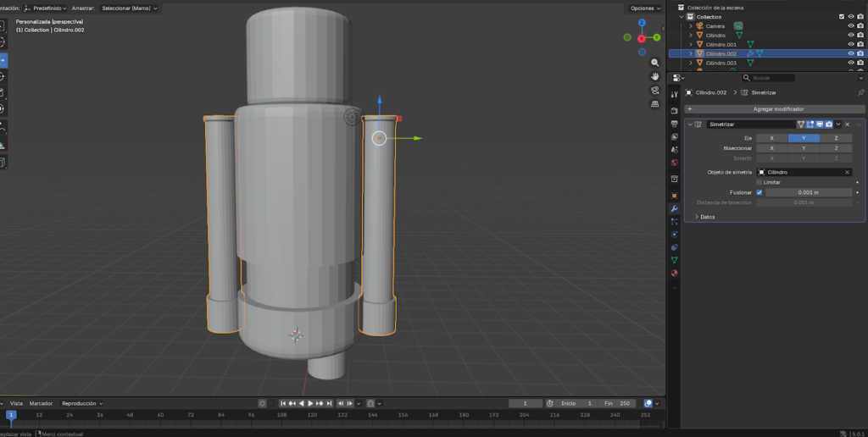Open the Marcador timeline menu
The width and height of the screenshot is (868, 437).
[41, 403]
